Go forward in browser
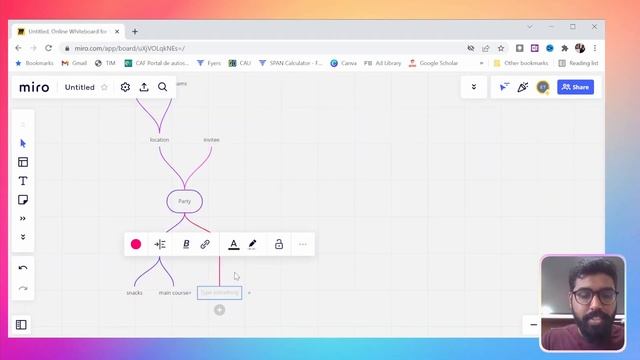640x360 pixels. (33, 48)
